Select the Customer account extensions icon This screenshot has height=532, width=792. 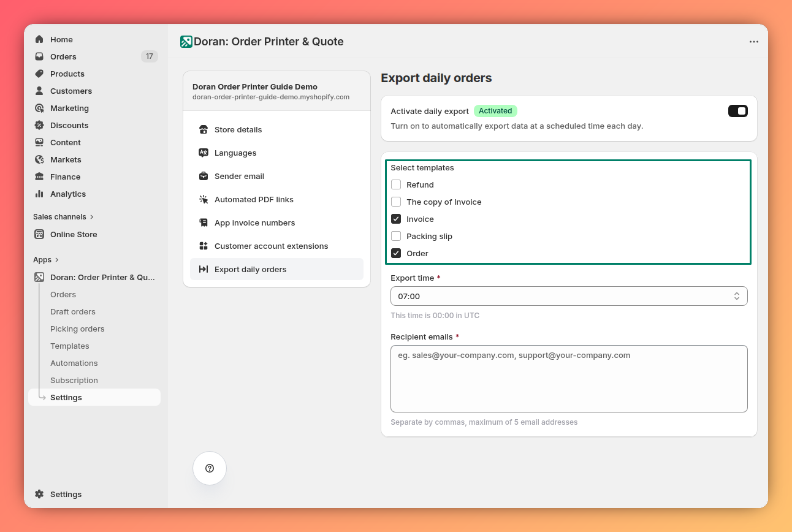pyautogui.click(x=203, y=246)
